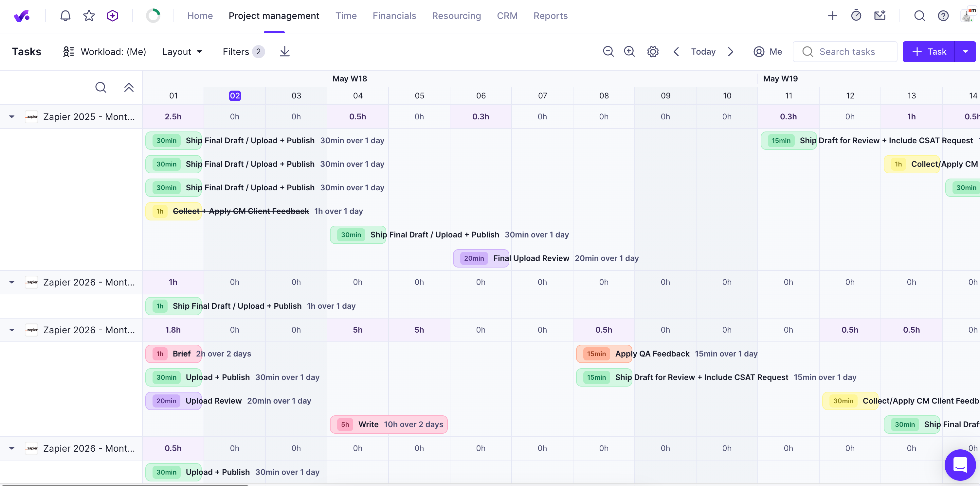This screenshot has width=980, height=486.
Task: Open the Time tab
Action: coord(346,16)
